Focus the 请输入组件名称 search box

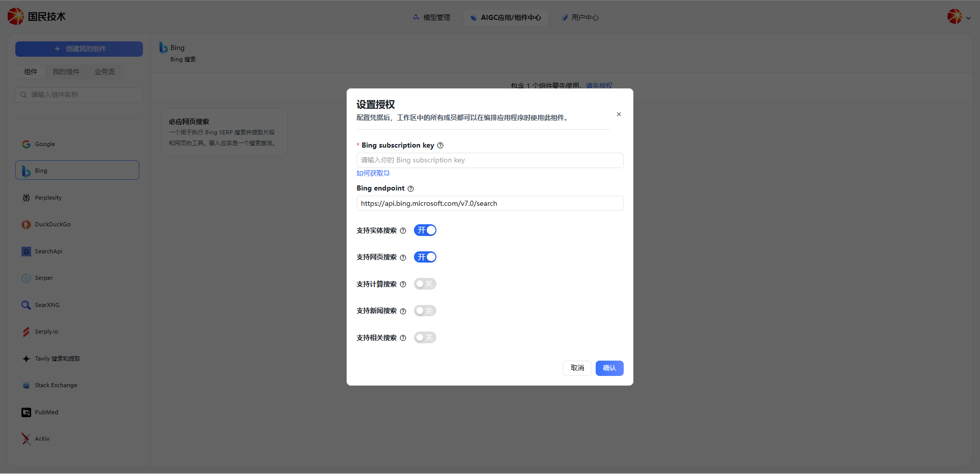79,95
